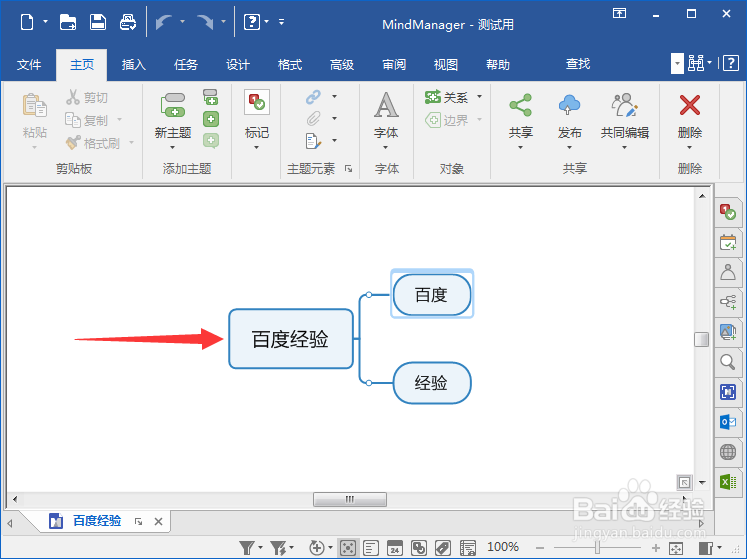The height and width of the screenshot is (559, 747).
Task: Toggle the map view button in status bar
Action: pos(348,548)
